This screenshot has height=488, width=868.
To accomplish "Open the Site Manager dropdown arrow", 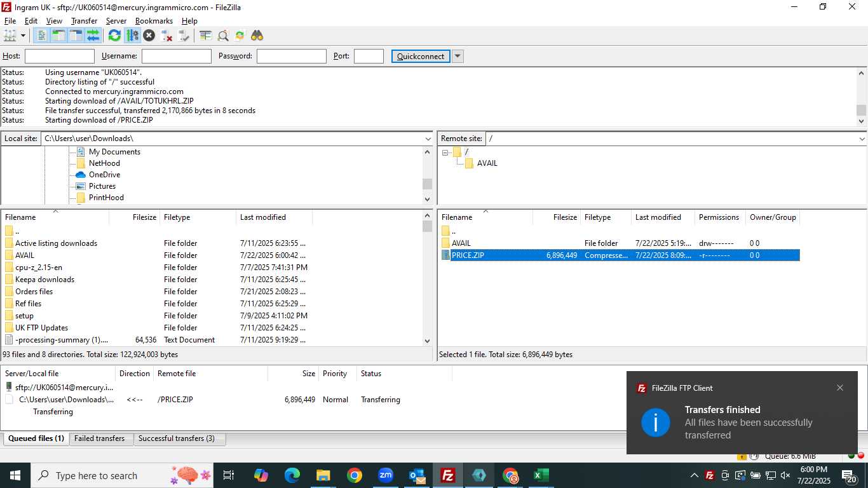I will coord(24,36).
